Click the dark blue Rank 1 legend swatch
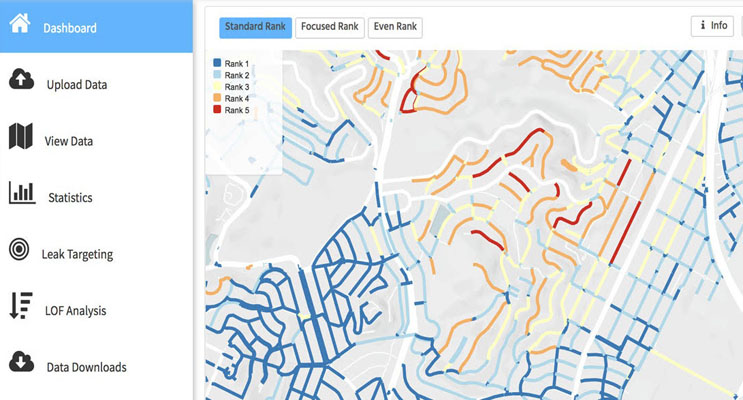Image resolution: width=743 pixels, height=400 pixels. (217, 63)
